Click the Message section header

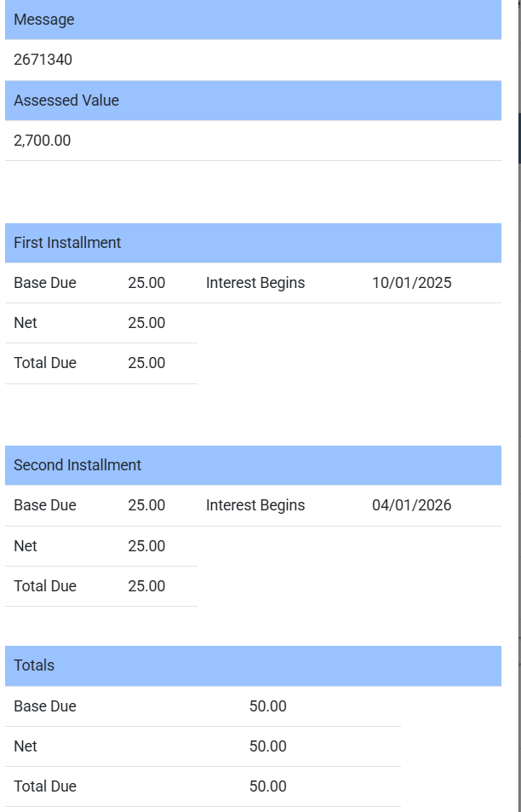[x=44, y=20]
